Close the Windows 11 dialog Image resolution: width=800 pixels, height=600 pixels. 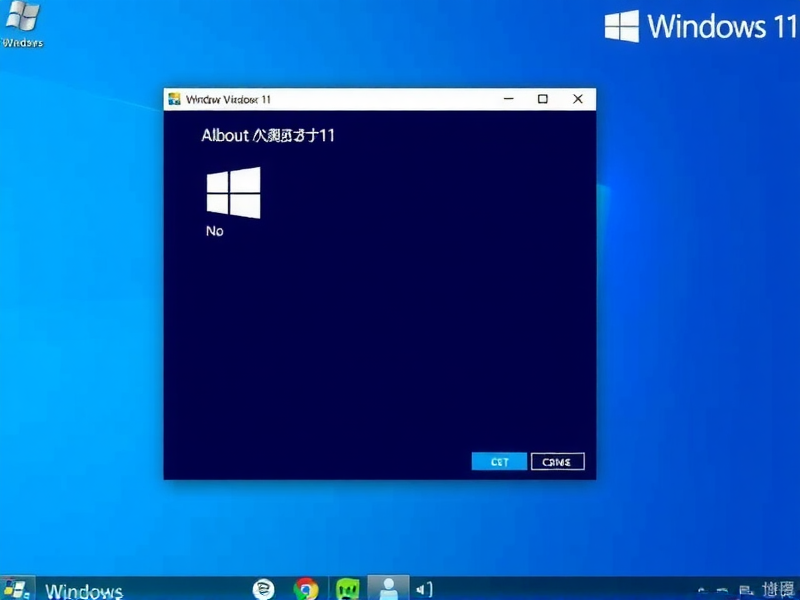[577, 99]
